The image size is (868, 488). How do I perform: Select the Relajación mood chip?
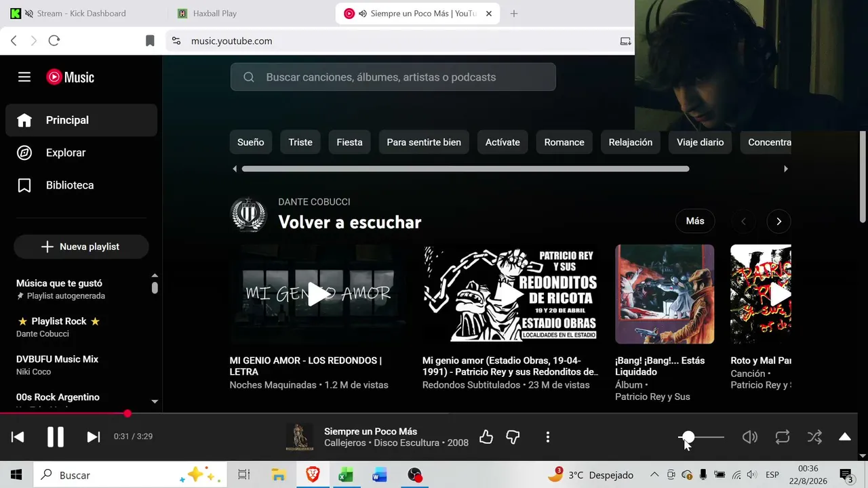(x=631, y=142)
